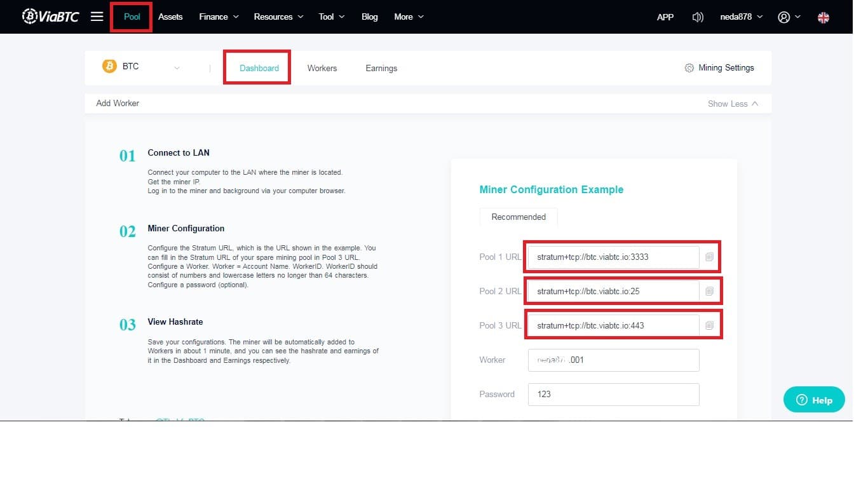This screenshot has width=868, height=488.
Task: Open the Help button
Action: click(814, 400)
